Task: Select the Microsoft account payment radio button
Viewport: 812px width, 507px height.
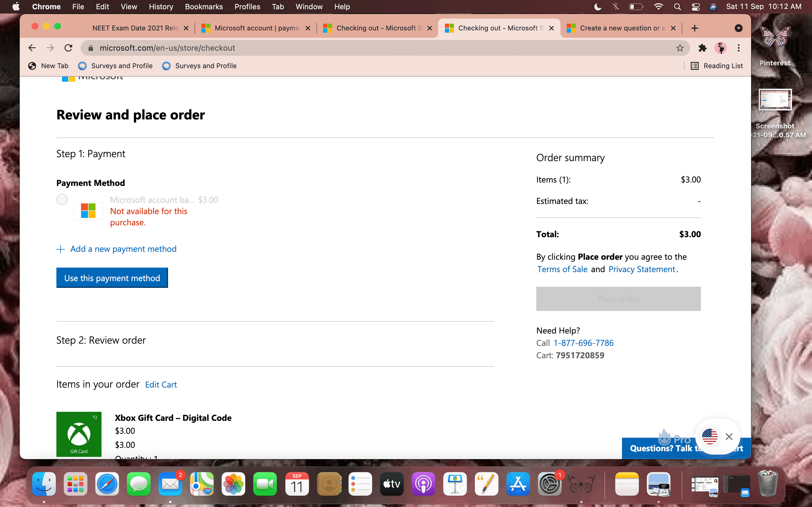Action: (x=62, y=199)
